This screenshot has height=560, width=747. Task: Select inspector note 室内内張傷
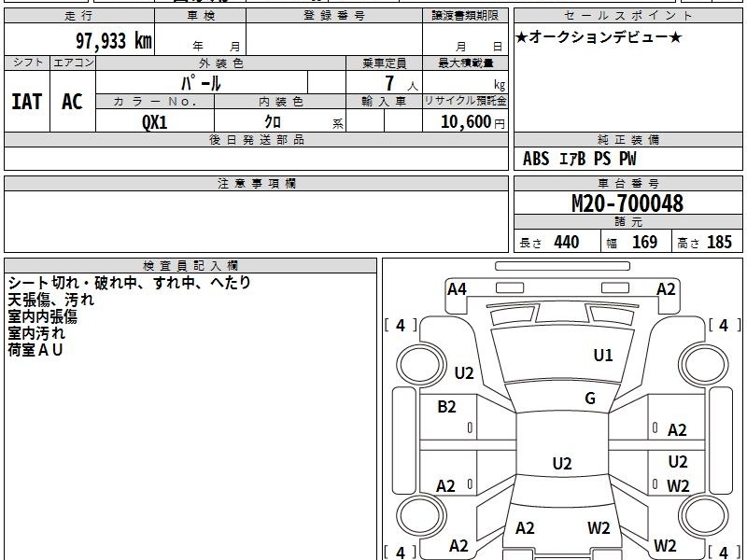(x=42, y=316)
